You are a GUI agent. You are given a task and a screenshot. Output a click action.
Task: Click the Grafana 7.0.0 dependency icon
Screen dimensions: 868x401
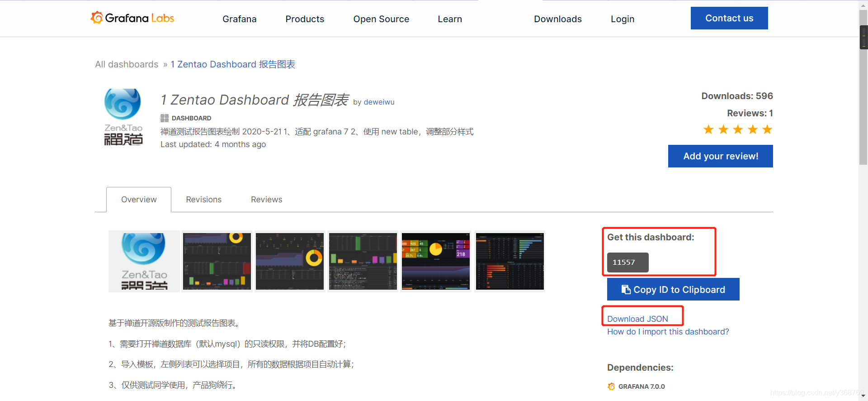(611, 387)
